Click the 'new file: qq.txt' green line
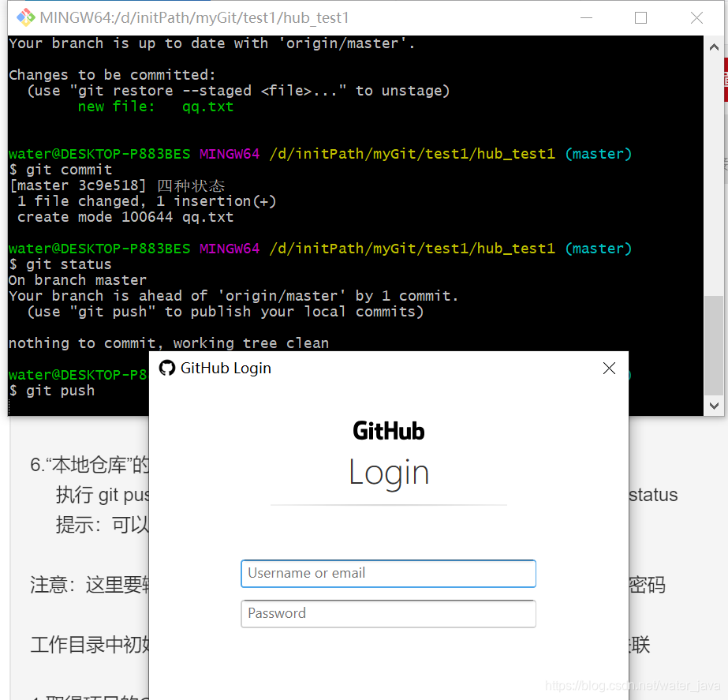Image resolution: width=728 pixels, height=700 pixels. (155, 107)
